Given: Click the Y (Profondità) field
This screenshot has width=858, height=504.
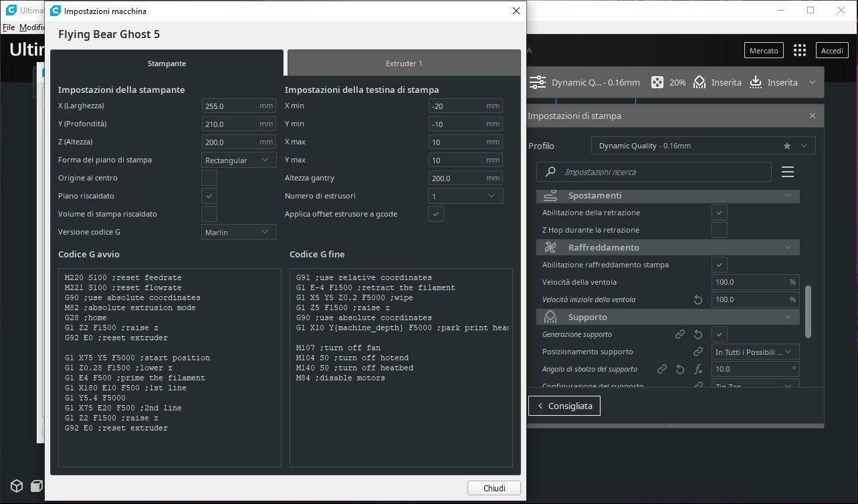Looking at the screenshot, I should click(239, 124).
